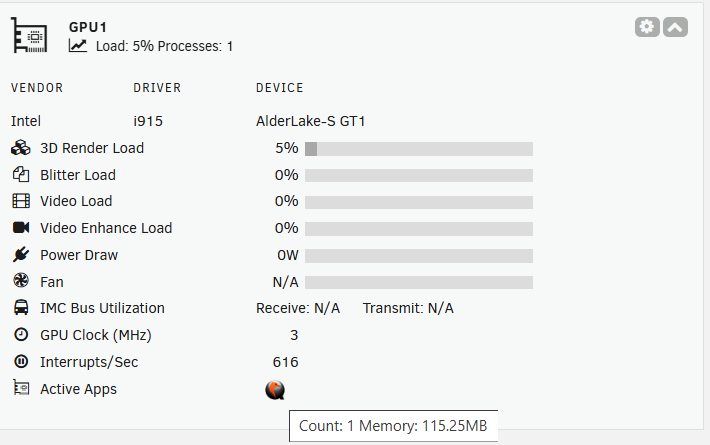Click the Power Draw plug icon
This screenshot has width=710, height=445.
(21, 255)
